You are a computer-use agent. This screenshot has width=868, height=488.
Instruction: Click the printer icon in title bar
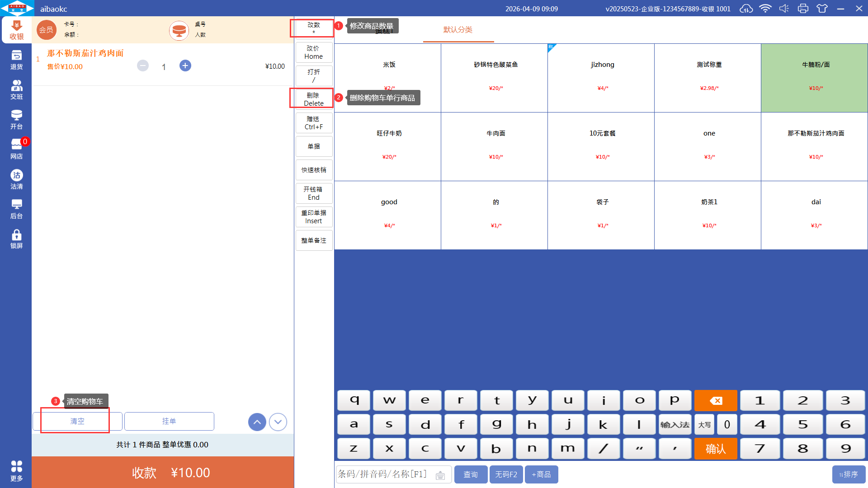[803, 9]
